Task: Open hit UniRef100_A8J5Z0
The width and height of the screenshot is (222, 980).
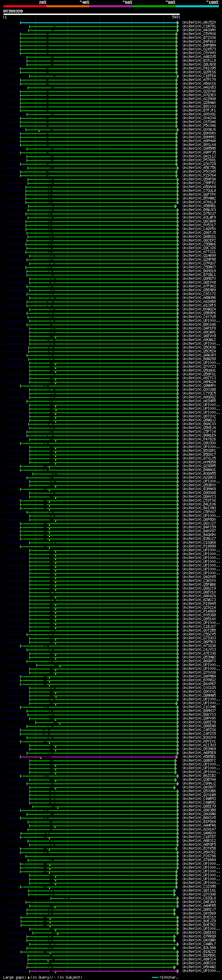Action: pyautogui.click(x=199, y=23)
